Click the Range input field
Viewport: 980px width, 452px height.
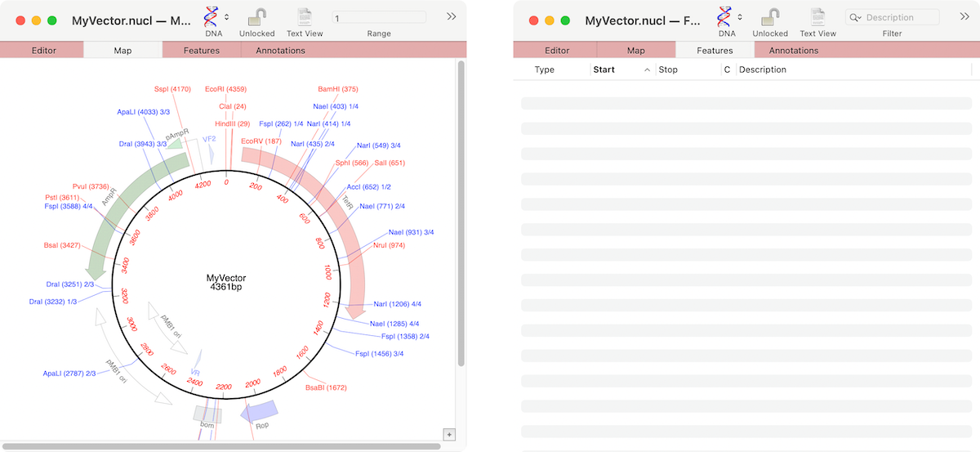(x=379, y=17)
